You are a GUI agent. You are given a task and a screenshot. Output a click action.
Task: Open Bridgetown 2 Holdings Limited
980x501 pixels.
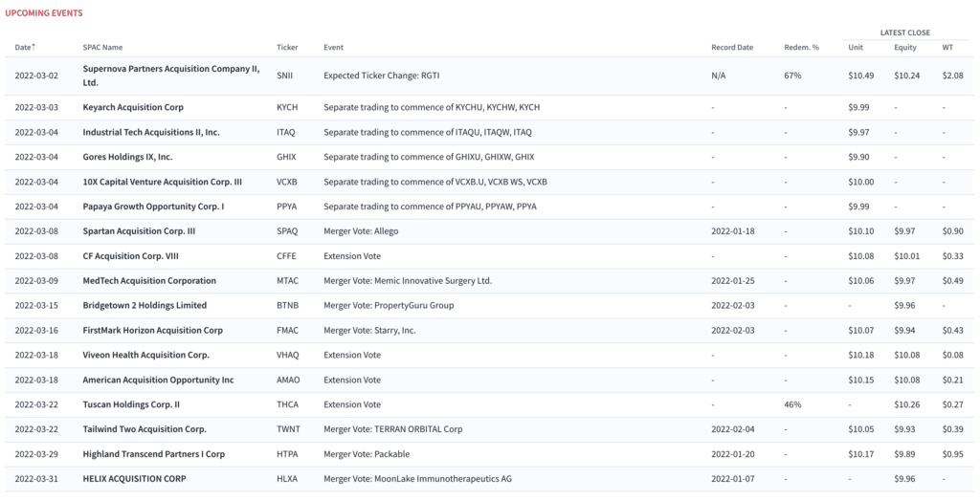tap(145, 305)
